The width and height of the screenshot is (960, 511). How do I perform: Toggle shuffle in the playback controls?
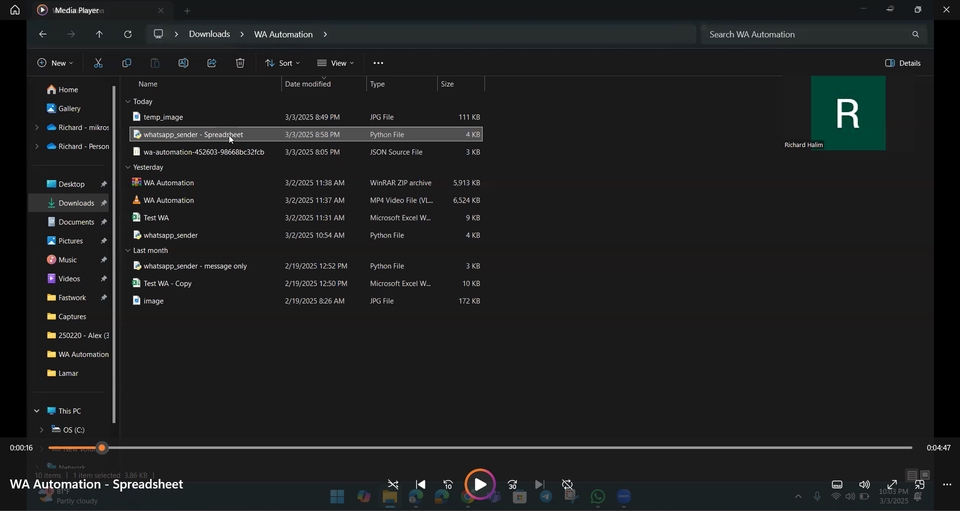click(x=393, y=485)
